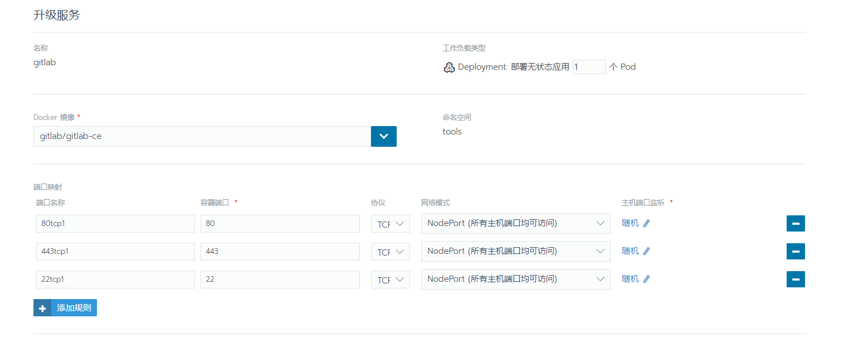This screenshot has height=342, width=868.
Task: Open the TCP protocol dropdown for port 22
Action: (x=390, y=280)
